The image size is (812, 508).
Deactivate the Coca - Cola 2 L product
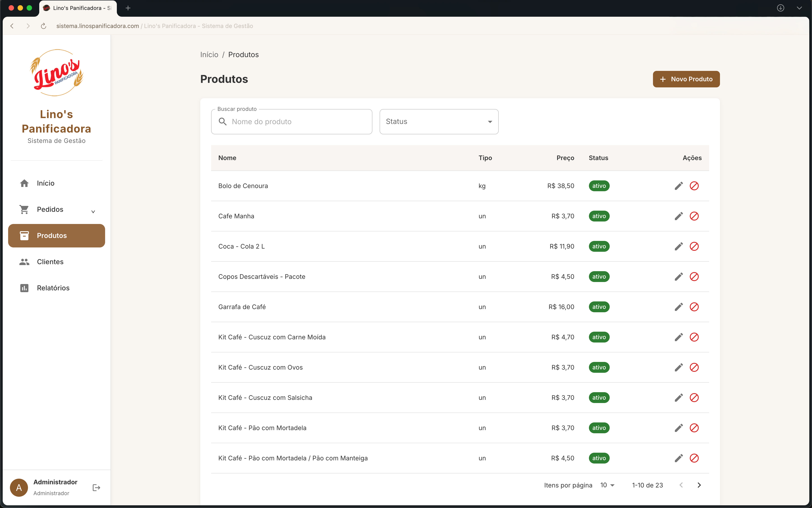[x=694, y=246]
